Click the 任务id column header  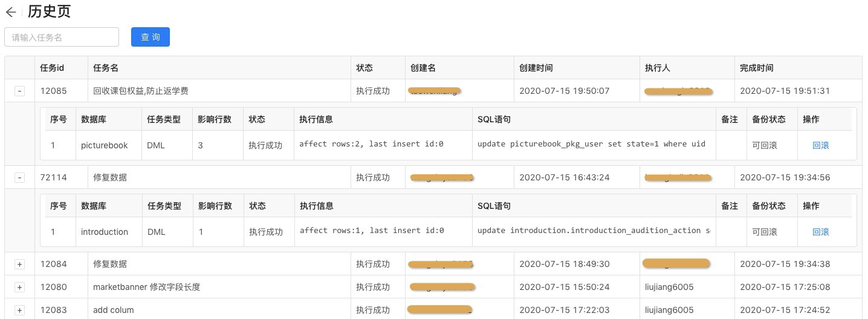52,68
